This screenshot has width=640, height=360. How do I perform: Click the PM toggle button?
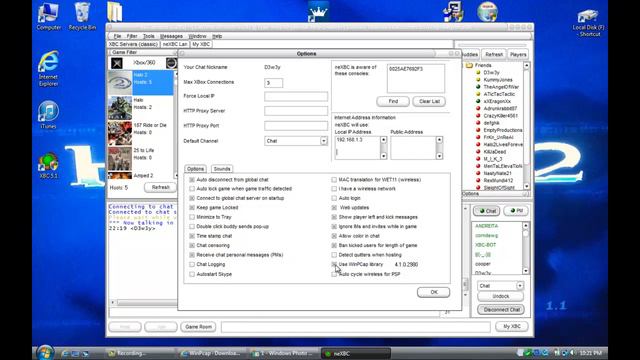click(516, 211)
